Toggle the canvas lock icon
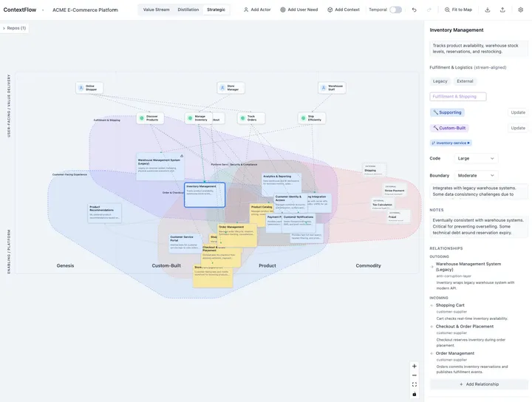 (415, 394)
